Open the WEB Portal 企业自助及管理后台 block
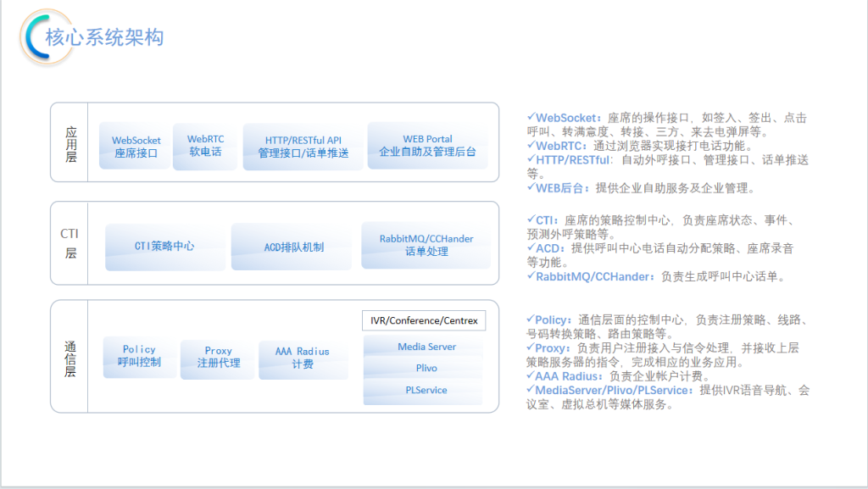868x489 pixels. pos(427,146)
